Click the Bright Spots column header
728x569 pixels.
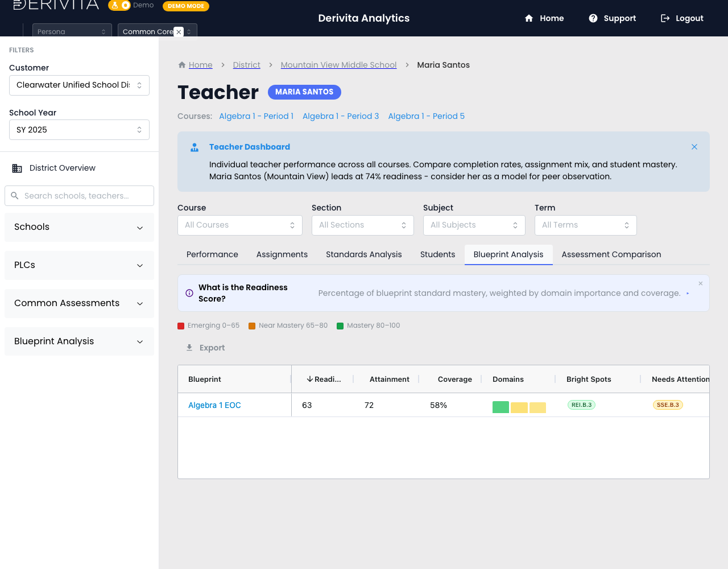(589, 380)
